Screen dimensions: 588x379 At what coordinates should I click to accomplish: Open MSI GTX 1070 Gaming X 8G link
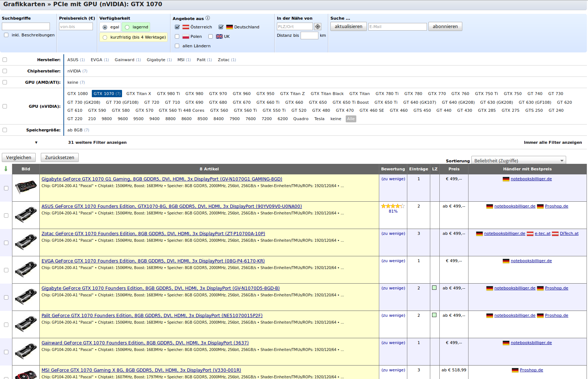point(141,370)
